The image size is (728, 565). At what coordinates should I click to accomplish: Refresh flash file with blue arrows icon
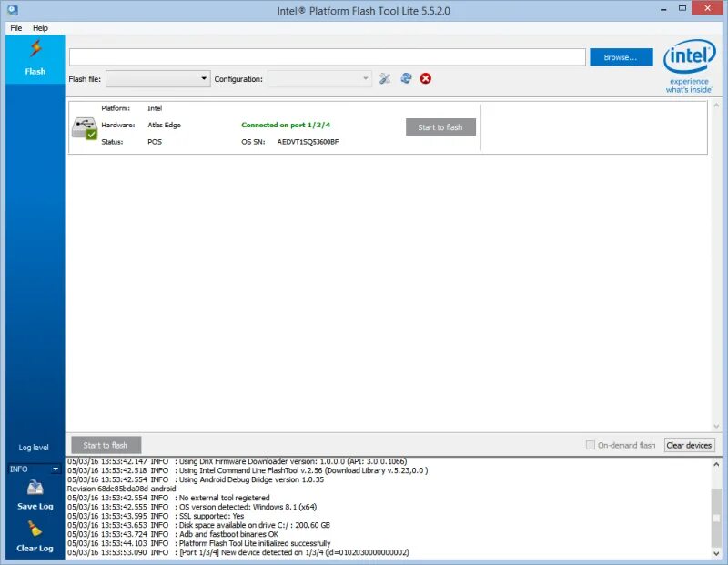coord(406,78)
